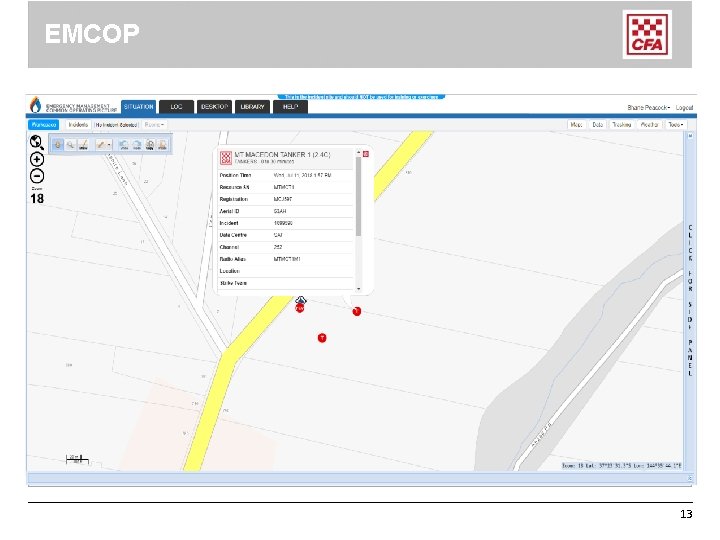The width and height of the screenshot is (720, 540).
Task: Click the Channel 252 row in popup
Action: tap(286, 247)
